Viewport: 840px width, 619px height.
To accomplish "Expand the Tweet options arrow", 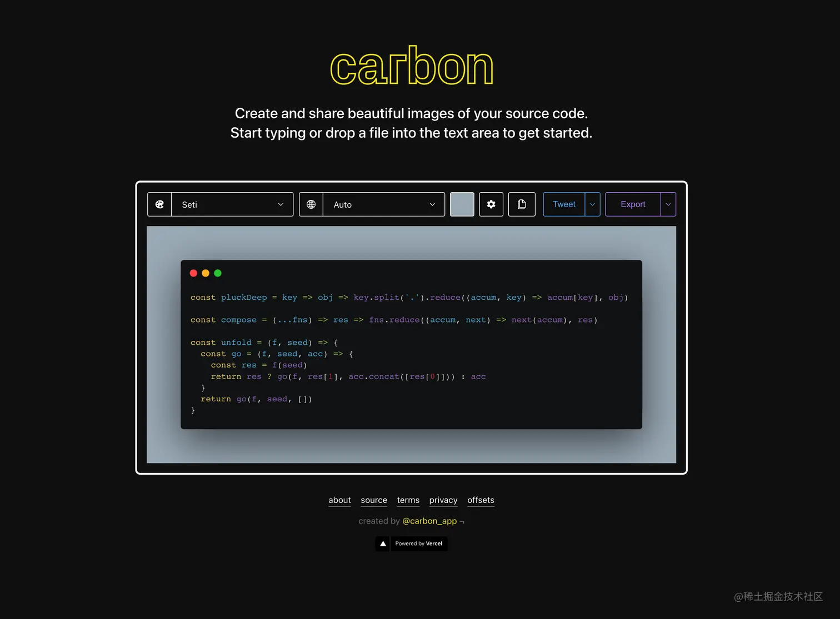I will 592,204.
